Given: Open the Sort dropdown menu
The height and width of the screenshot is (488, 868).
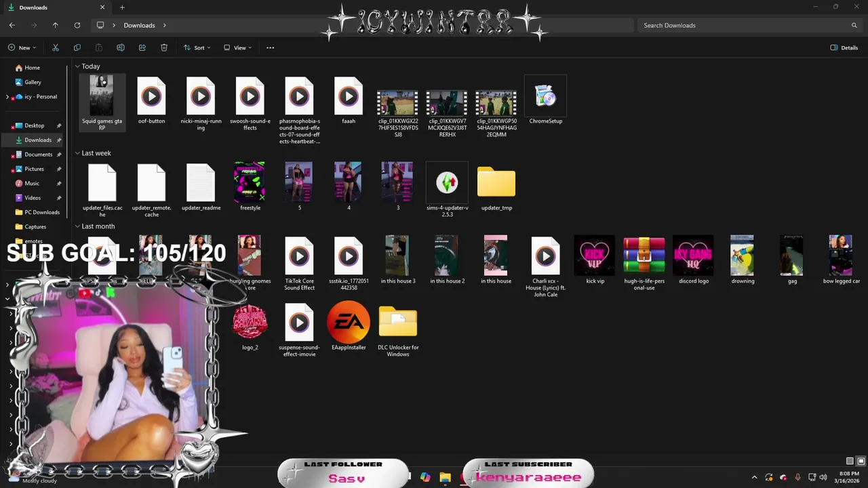Looking at the screenshot, I should pyautogui.click(x=197, y=47).
